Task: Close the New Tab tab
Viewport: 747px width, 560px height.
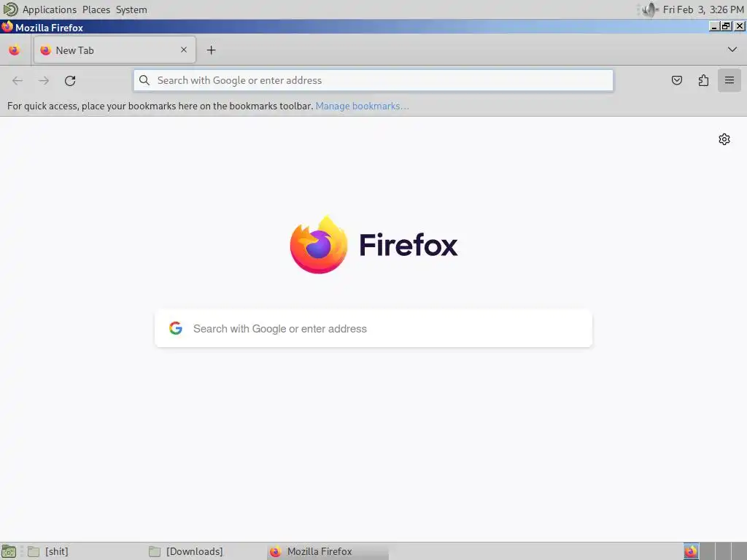Action: pos(184,50)
